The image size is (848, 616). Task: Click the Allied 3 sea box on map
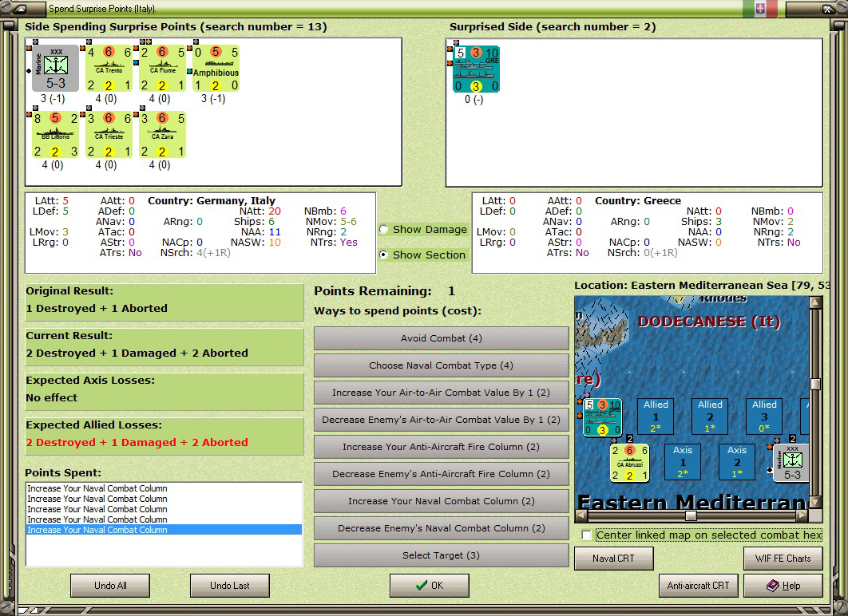(763, 416)
